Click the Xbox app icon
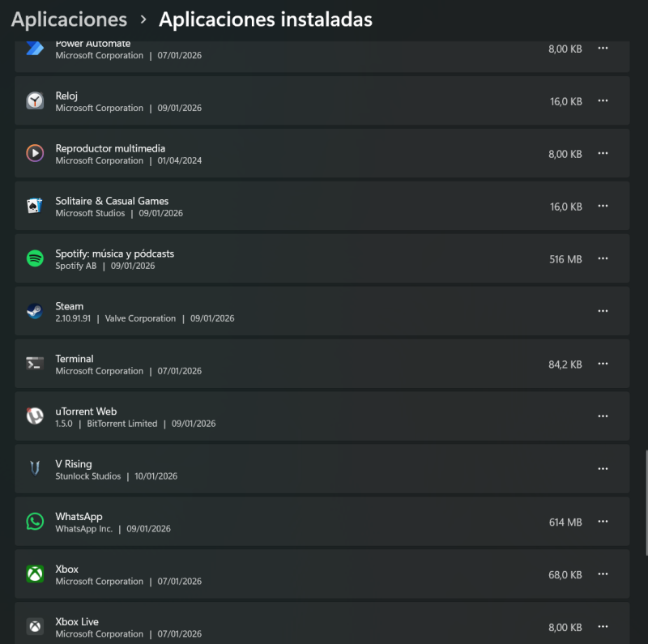The height and width of the screenshot is (644, 648). point(34,574)
